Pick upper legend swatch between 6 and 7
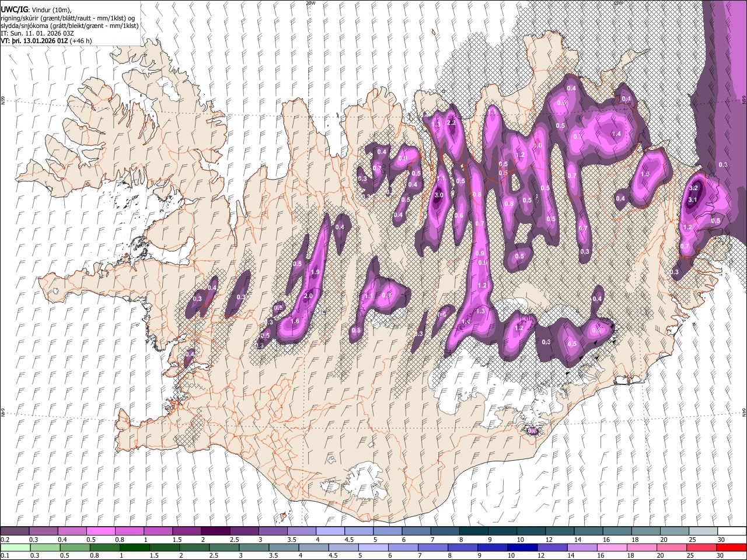 click(416, 531)
